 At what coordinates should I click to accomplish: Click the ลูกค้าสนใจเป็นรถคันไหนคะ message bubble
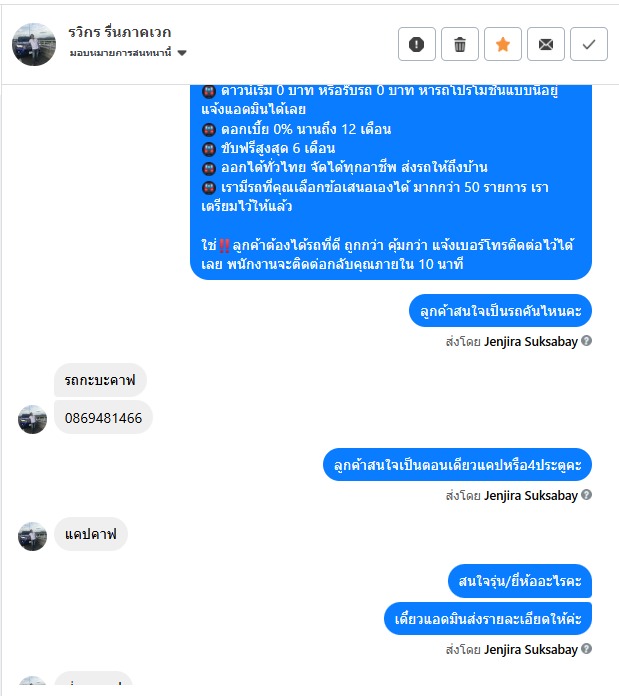501,310
